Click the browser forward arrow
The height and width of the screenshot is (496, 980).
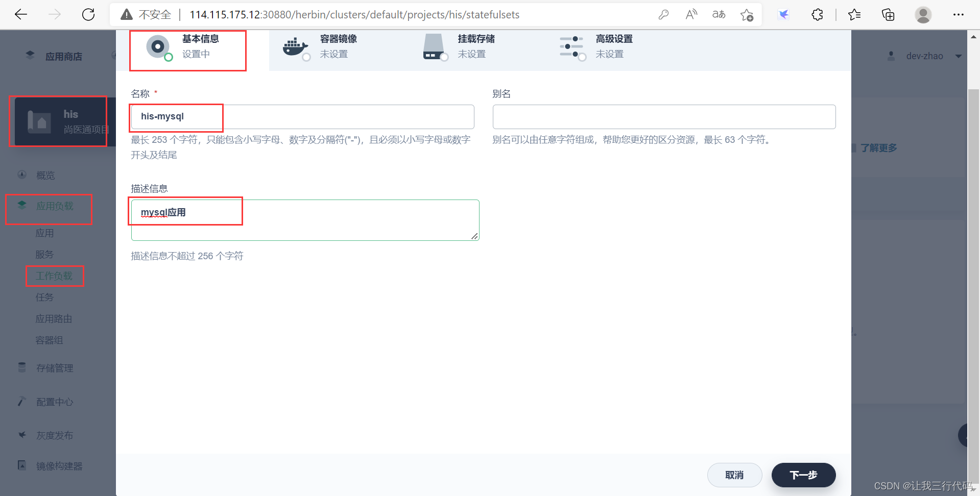[55, 14]
